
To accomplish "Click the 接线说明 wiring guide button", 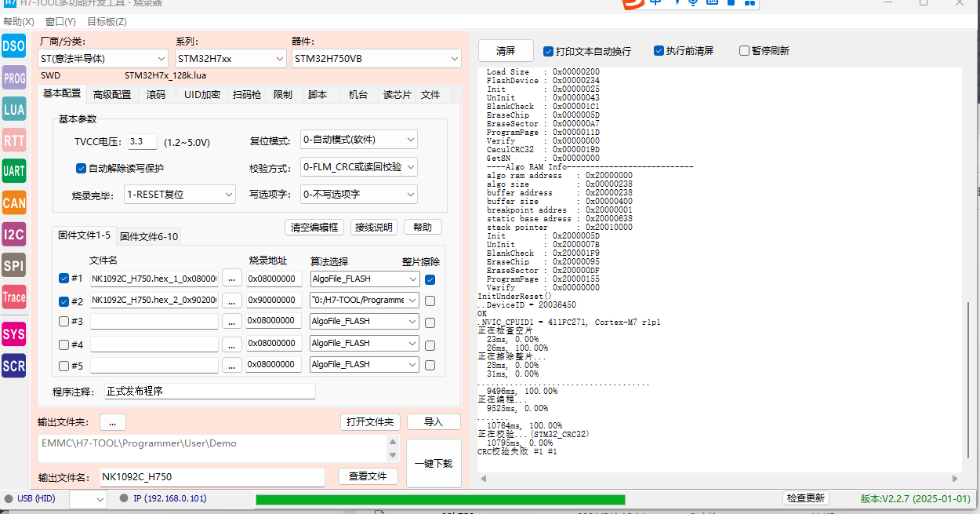I will 374,228.
